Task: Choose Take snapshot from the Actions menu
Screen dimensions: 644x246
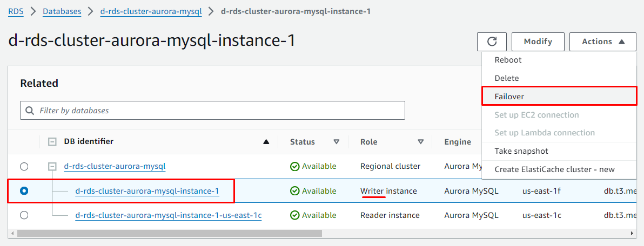Action: tap(521, 151)
